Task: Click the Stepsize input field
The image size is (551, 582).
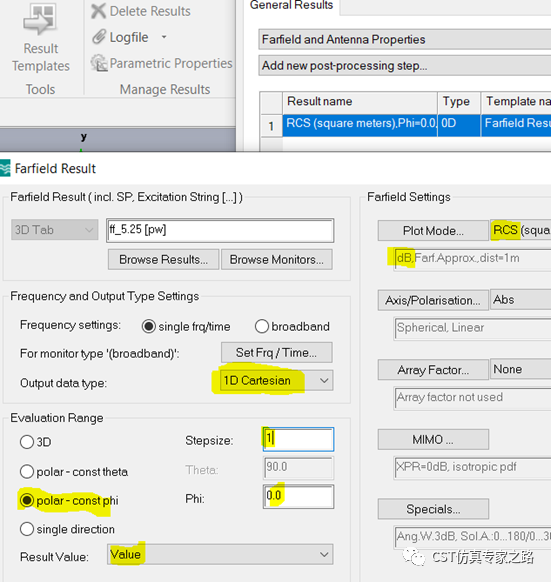Action: 299,439
